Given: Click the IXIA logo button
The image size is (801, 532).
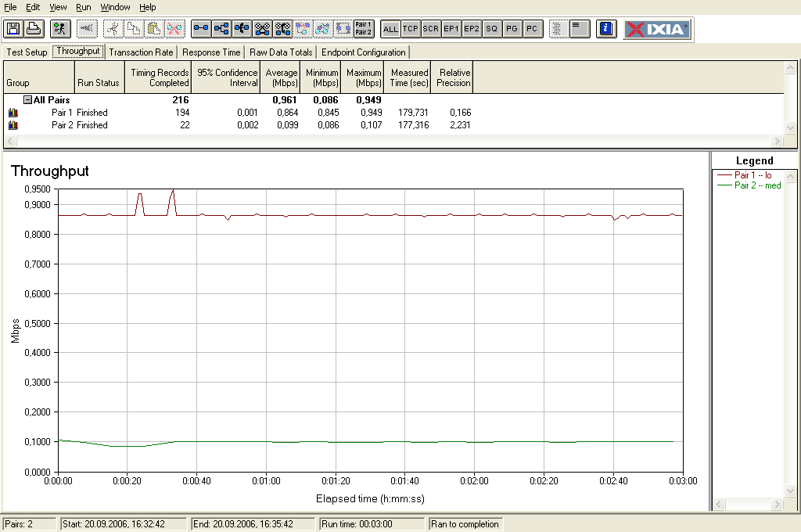Looking at the screenshot, I should [x=657, y=29].
